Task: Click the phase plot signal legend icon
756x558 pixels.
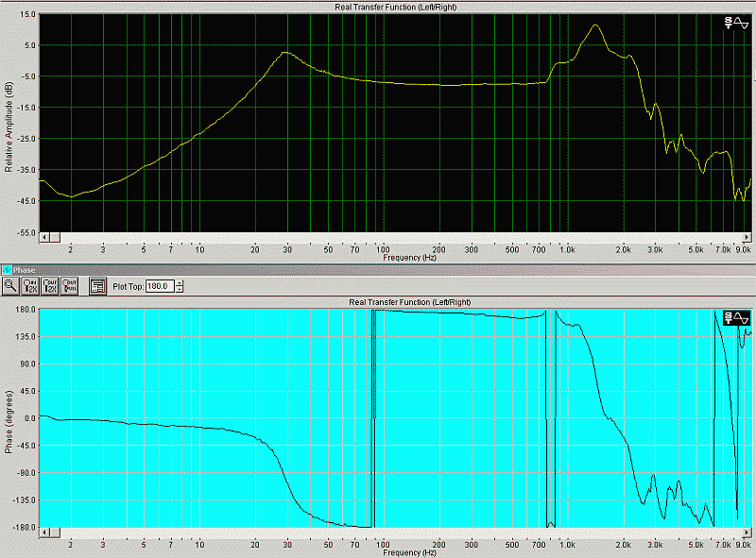Action: (x=736, y=318)
